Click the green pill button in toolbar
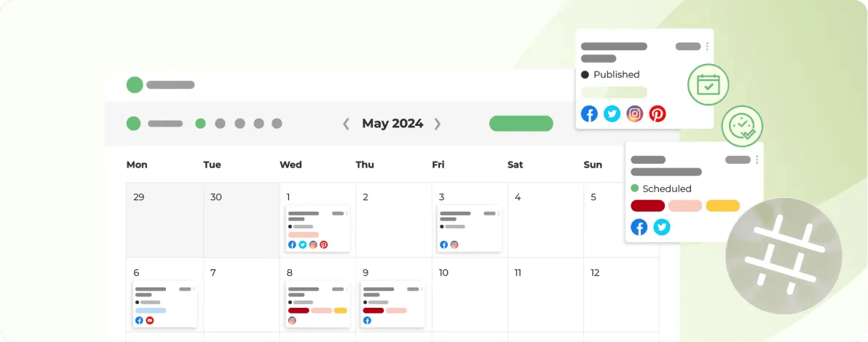Screen dimensions: 868x342 coord(521,124)
